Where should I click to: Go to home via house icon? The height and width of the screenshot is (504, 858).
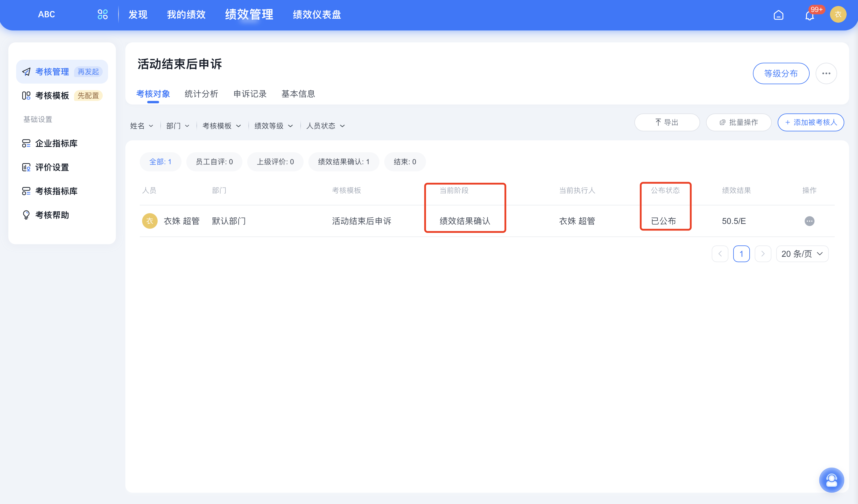click(x=778, y=15)
